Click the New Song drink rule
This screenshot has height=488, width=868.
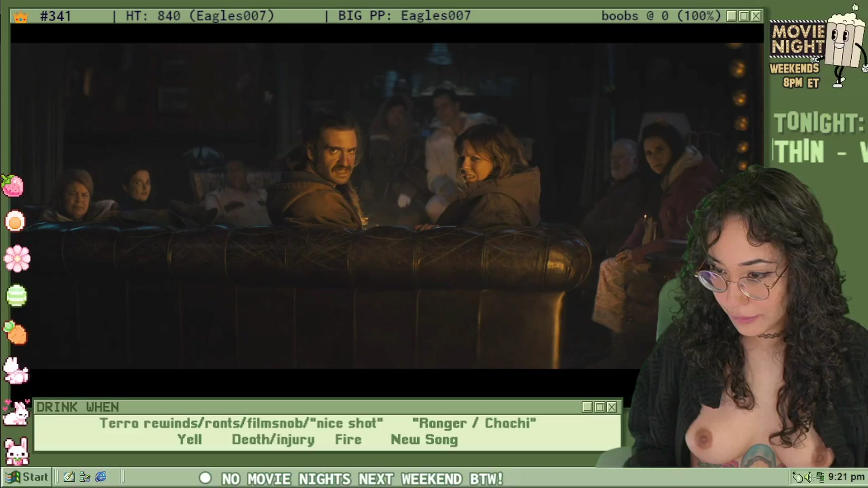coord(424,440)
